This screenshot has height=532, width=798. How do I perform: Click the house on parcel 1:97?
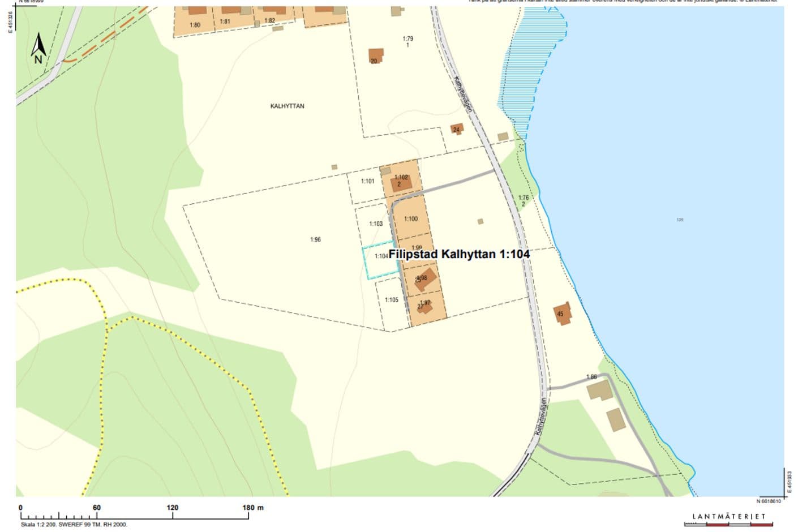(x=424, y=306)
